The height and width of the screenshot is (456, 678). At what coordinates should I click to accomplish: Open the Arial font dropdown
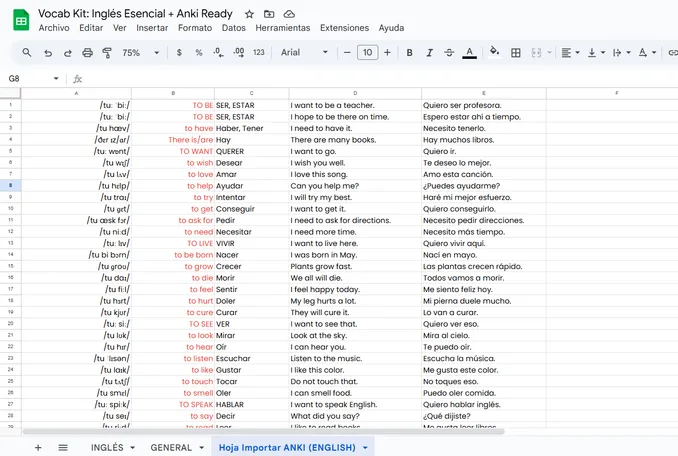coord(304,52)
